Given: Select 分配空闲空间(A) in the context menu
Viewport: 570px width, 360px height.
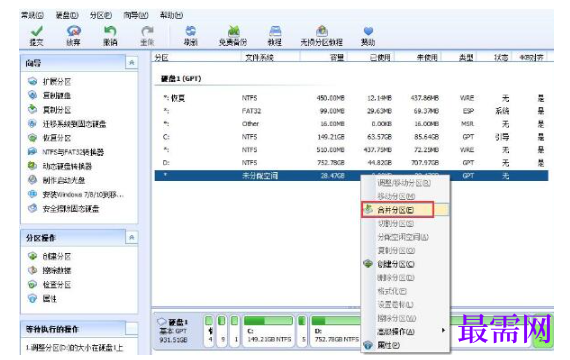Looking at the screenshot, I should (x=405, y=237).
